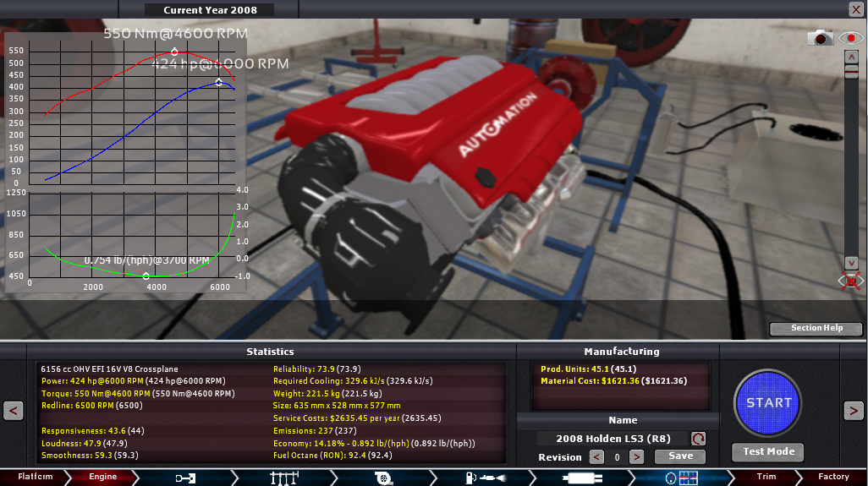
Task: Switch to the Trim tab
Action: (766, 477)
